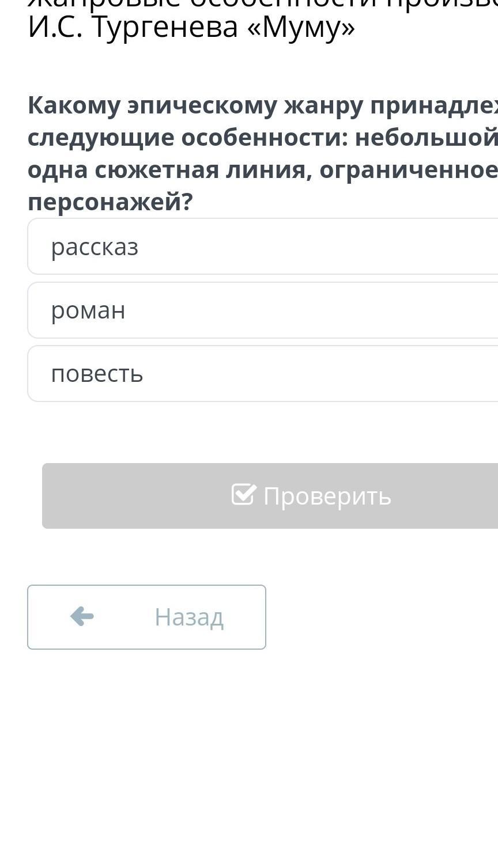
Task: Click the question line «следующие особенности»
Action: [263, 138]
